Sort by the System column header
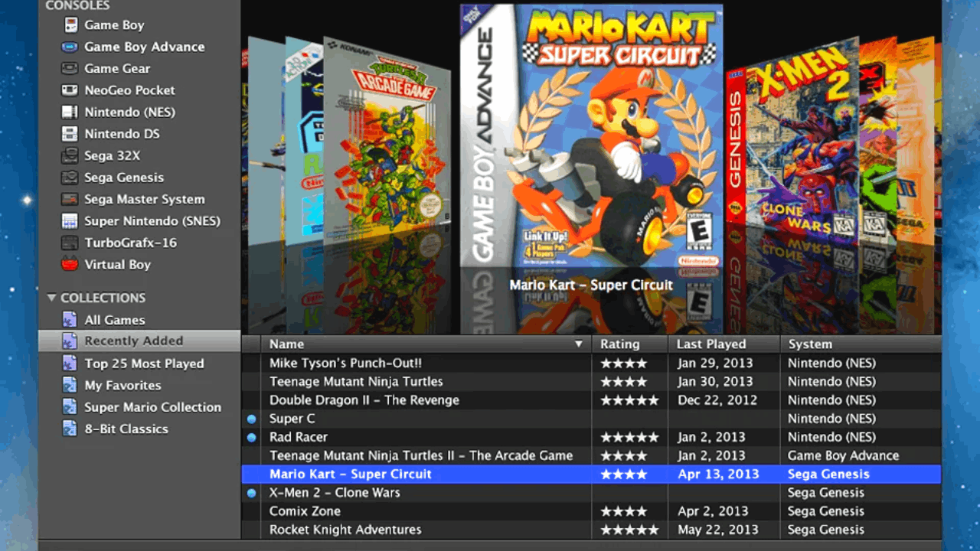This screenshot has width=980, height=551. [x=861, y=344]
